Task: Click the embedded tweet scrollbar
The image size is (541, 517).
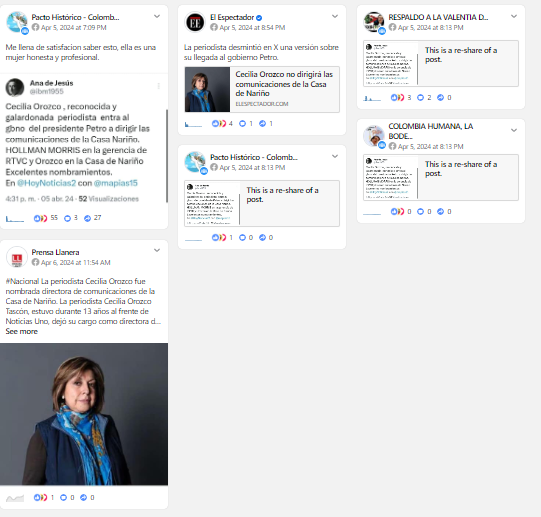Action: click(167, 156)
